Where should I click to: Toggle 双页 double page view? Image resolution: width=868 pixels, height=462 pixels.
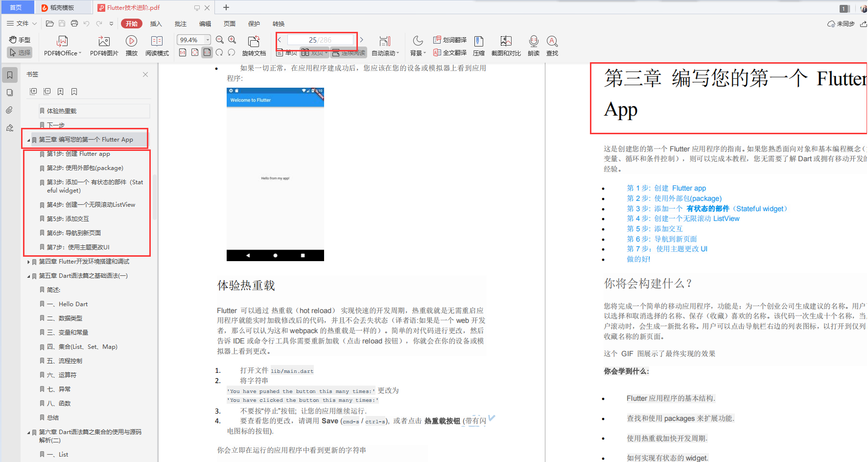coord(313,53)
